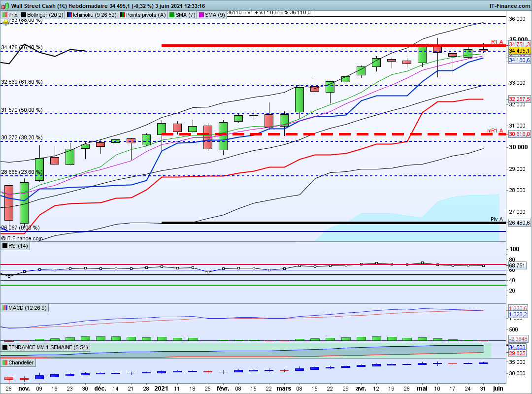
Task: Select the thick black Piv A line
Action: [333, 223]
